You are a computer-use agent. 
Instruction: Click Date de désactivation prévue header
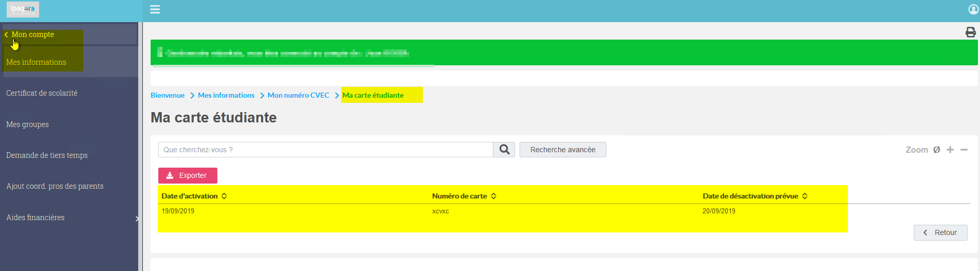point(750,196)
